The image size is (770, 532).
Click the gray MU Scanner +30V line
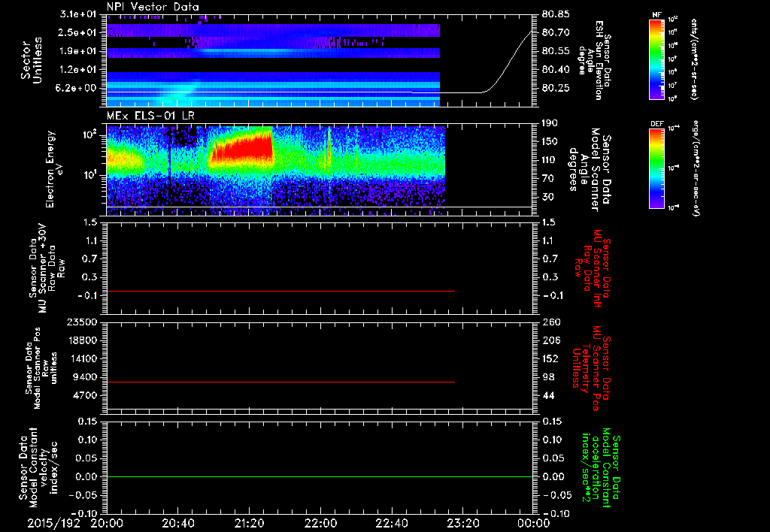coord(281,291)
